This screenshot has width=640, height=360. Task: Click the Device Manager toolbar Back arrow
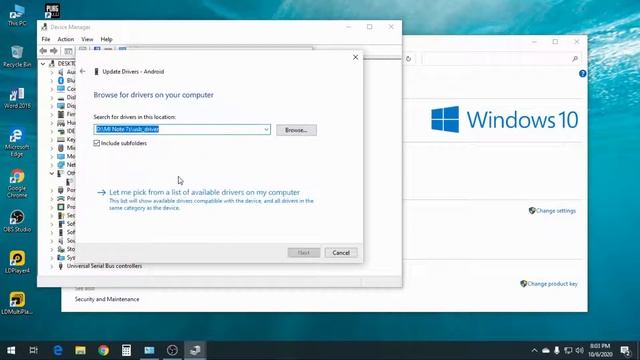(x=43, y=51)
